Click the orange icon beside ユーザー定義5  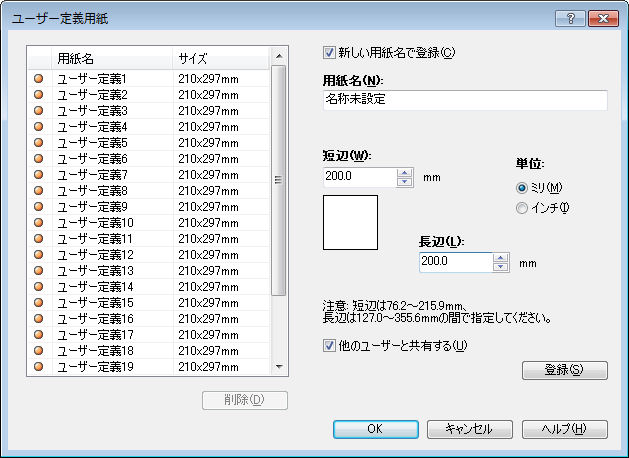tap(40, 142)
